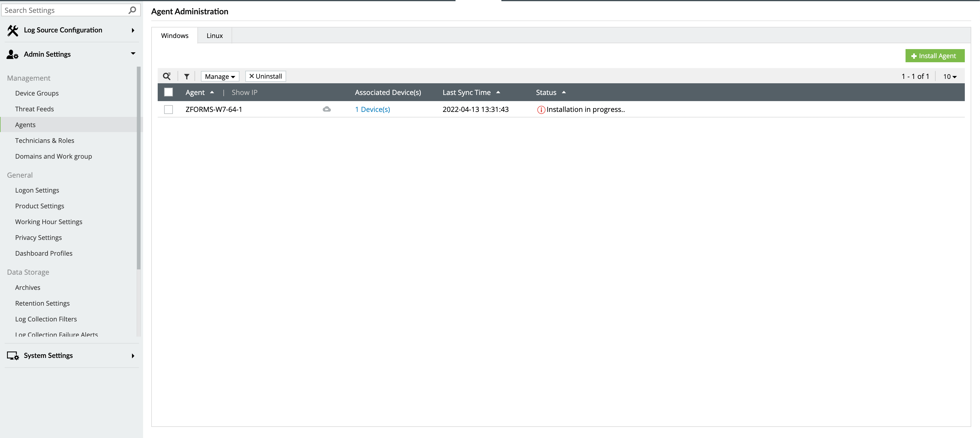Click the sidebar vertical scrollbar
Screen dimensions: 980x438
pyautogui.click(x=138, y=167)
